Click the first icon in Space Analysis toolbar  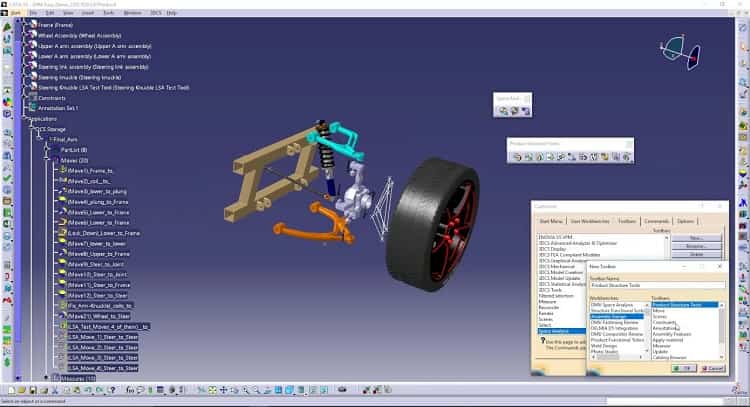coord(503,111)
